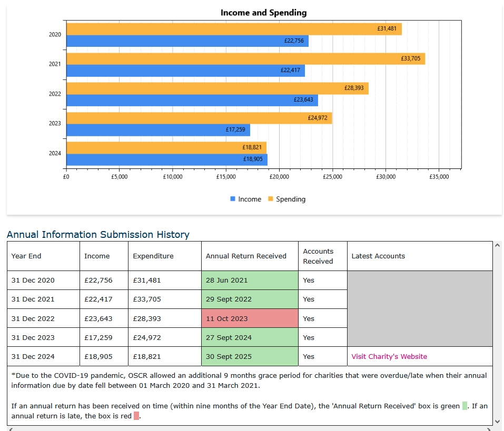Click the blue Income legend swatch

click(233, 199)
